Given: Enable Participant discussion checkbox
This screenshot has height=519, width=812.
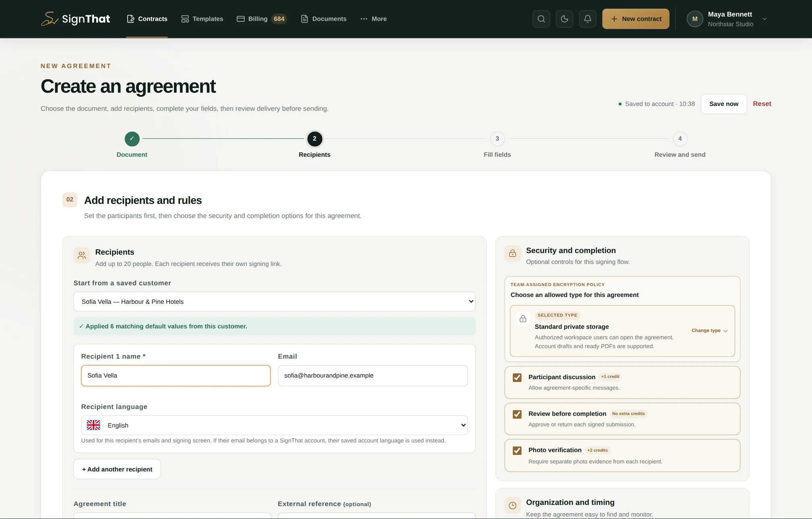Looking at the screenshot, I should click(x=517, y=378).
